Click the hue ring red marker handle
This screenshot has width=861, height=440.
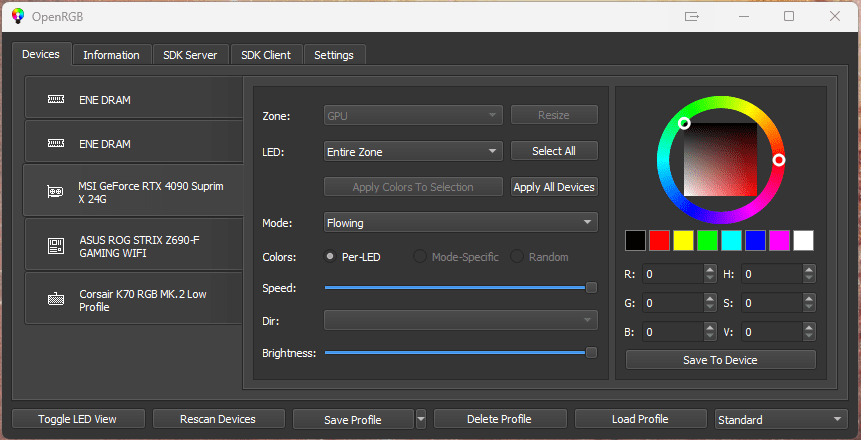point(779,160)
